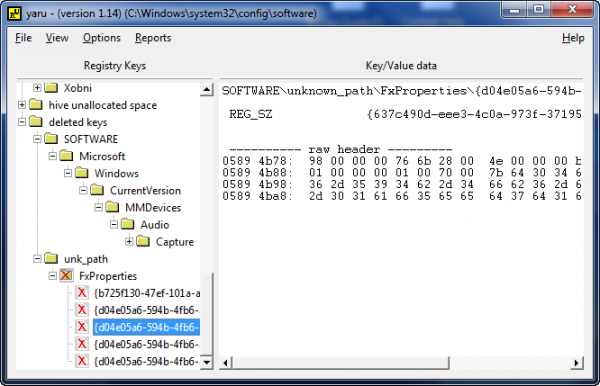Viewport: 600px width, 386px height.
Task: Open the Help menu
Action: (x=573, y=38)
